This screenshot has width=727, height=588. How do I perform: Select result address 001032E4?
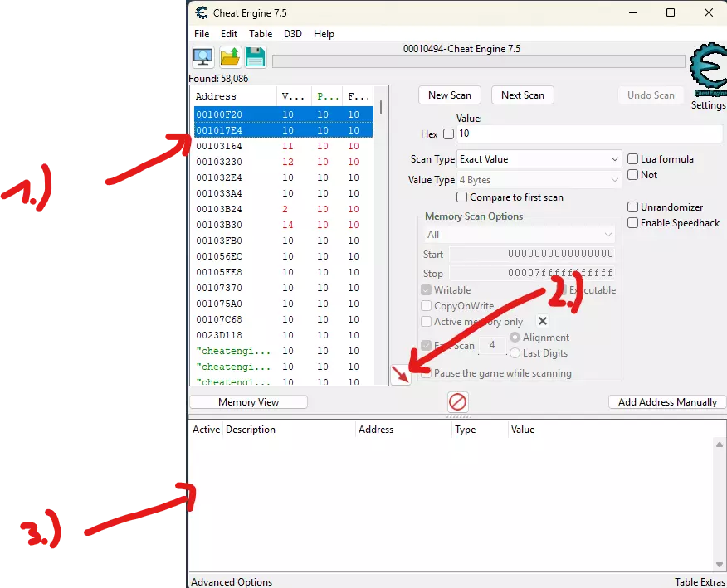[x=283, y=177]
